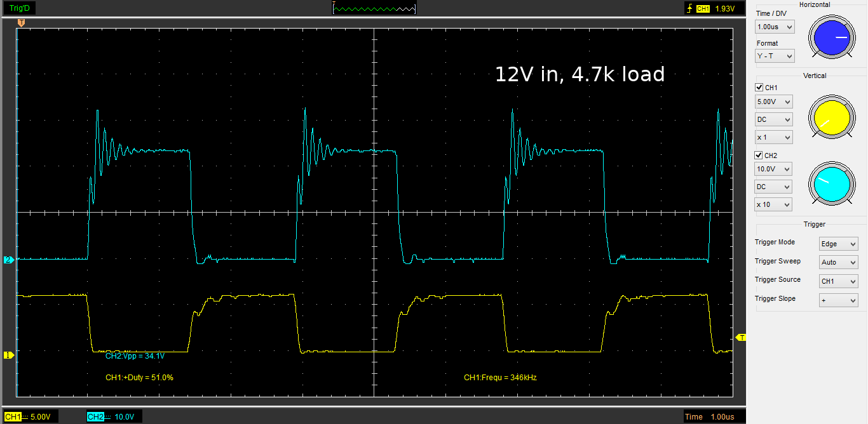The height and width of the screenshot is (424, 868).
Task: Open the Format Y - T dropdown
Action: pos(775,56)
